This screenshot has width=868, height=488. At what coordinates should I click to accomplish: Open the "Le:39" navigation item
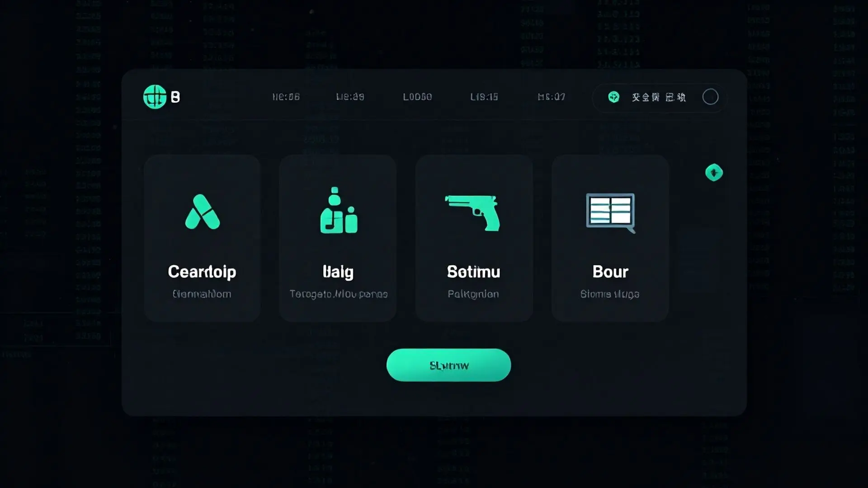(350, 97)
